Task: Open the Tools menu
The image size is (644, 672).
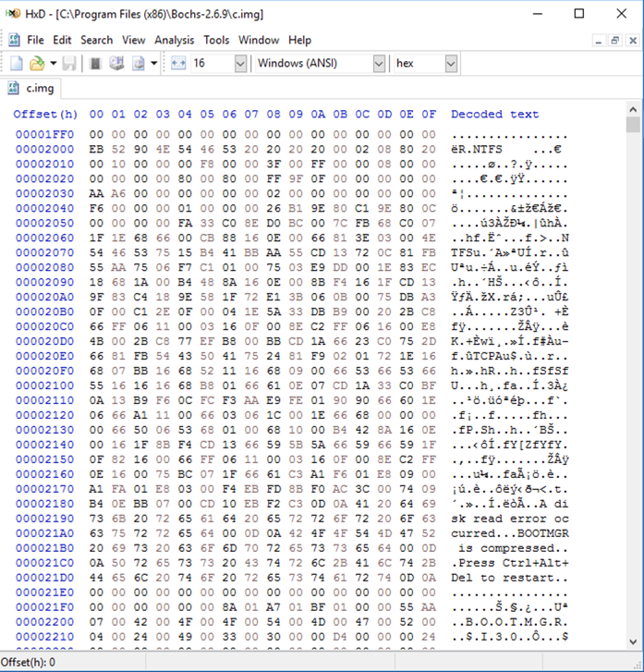Action: tap(216, 40)
